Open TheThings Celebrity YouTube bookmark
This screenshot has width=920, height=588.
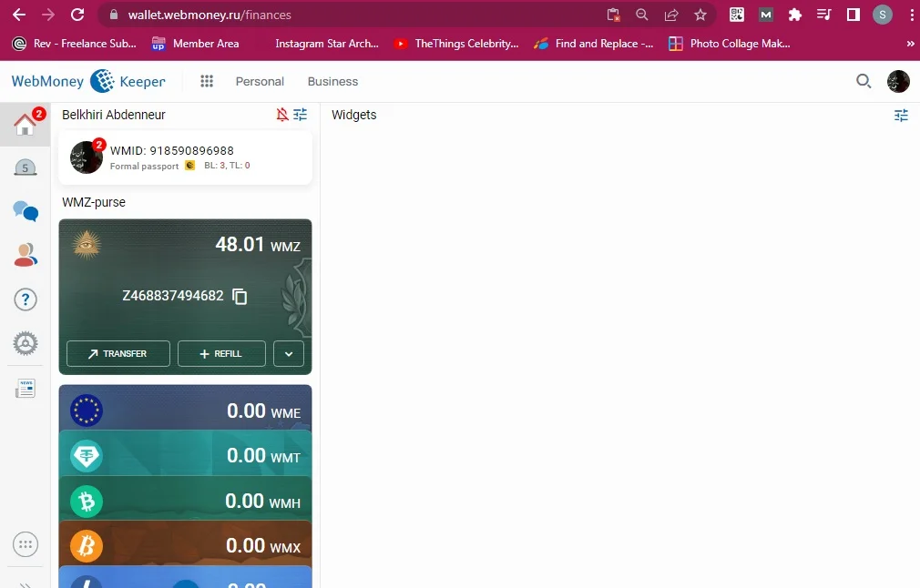click(x=456, y=44)
